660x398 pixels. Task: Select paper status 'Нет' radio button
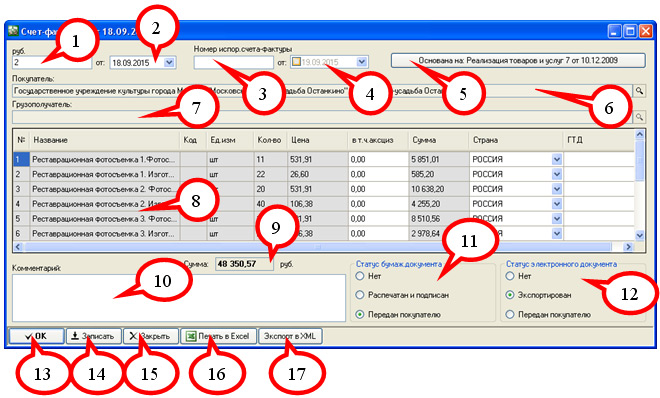click(359, 276)
